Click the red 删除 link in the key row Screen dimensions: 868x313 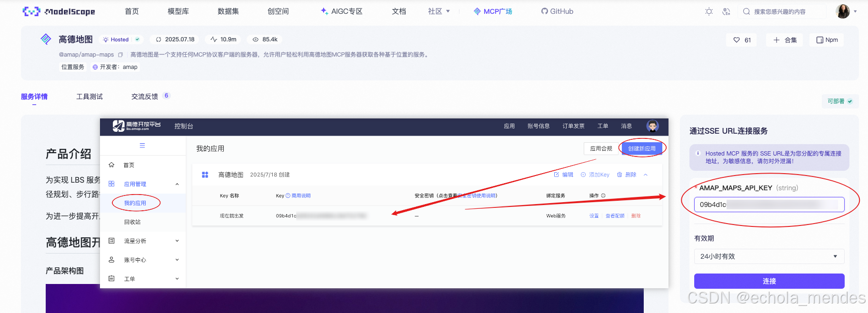click(x=636, y=216)
